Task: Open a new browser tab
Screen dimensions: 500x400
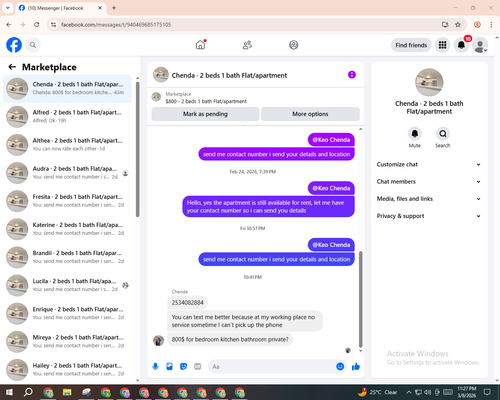Action: pos(114,8)
